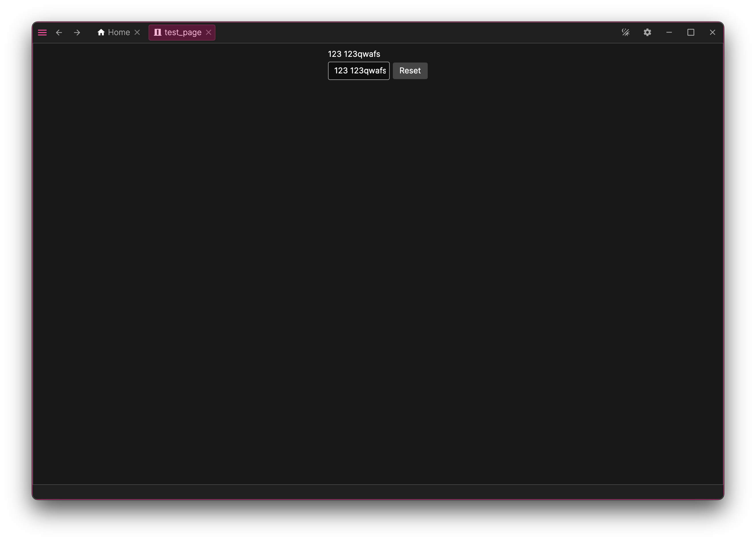Navigate forward with the forward arrow

(77, 32)
